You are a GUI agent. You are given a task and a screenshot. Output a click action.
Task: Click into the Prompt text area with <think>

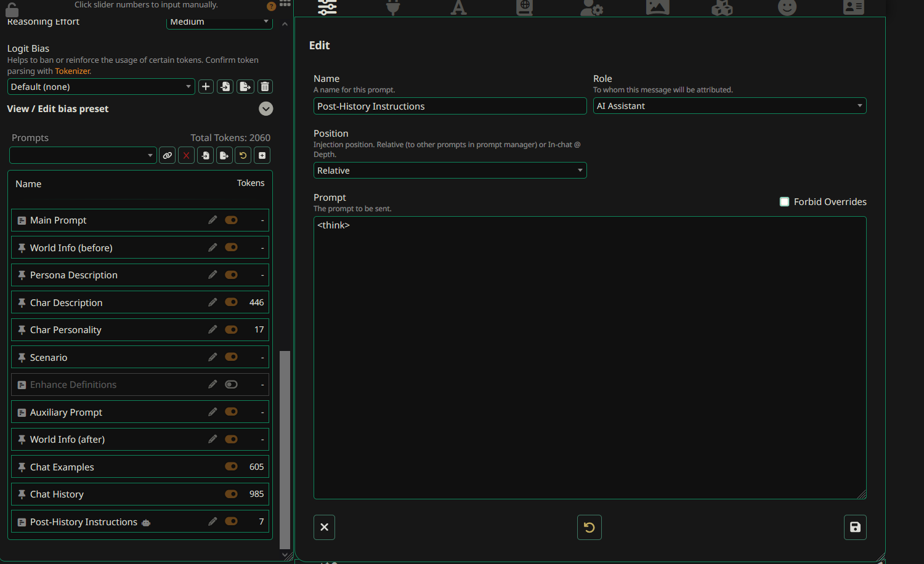pos(590,358)
